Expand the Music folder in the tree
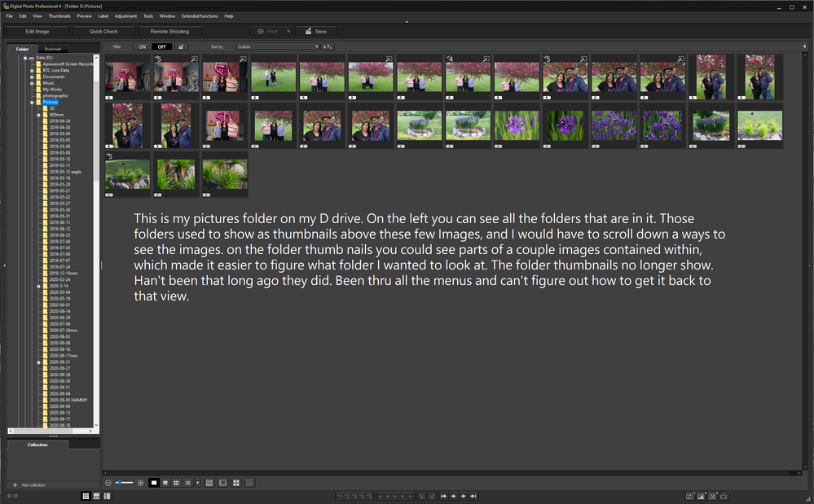Screen dimensions: 814x504 pyautogui.click(x=32, y=83)
